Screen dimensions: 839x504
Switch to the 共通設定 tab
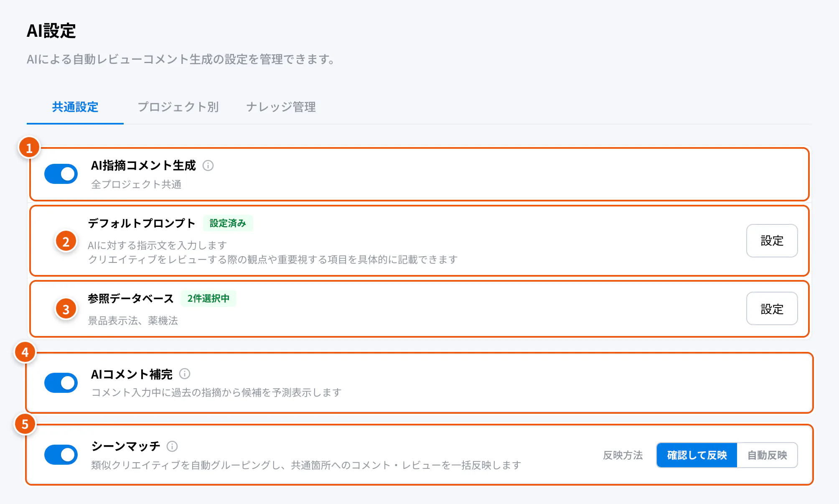coord(75,107)
